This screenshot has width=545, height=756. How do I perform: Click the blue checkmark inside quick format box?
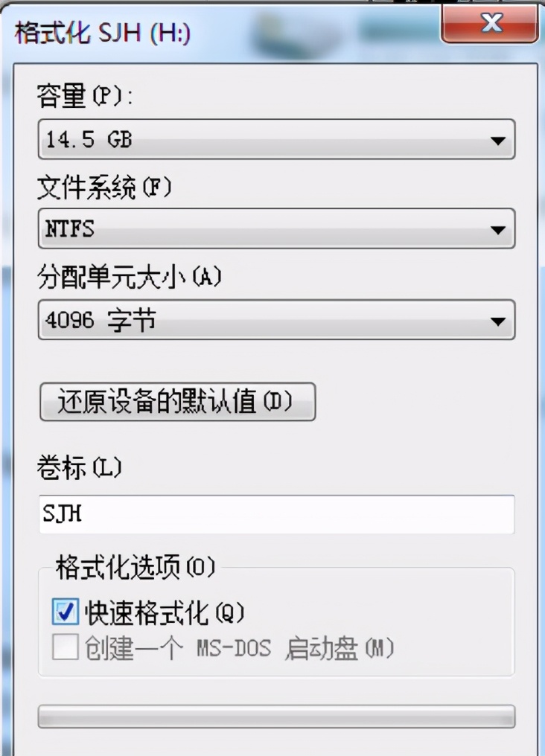(66, 611)
